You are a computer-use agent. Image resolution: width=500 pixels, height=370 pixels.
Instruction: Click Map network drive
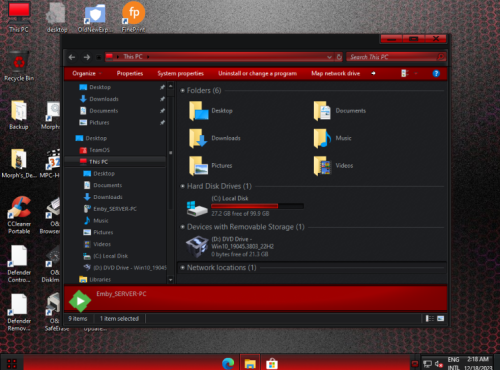335,73
